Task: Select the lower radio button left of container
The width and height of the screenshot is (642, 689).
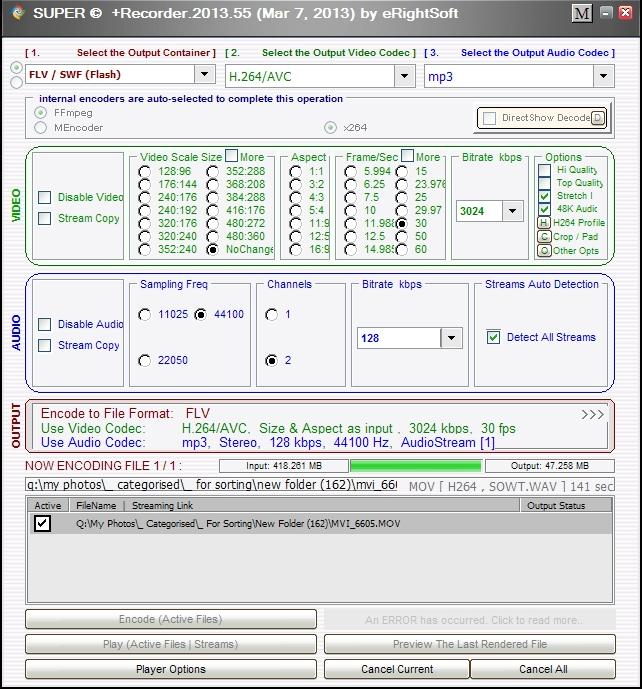Action: (x=16, y=82)
